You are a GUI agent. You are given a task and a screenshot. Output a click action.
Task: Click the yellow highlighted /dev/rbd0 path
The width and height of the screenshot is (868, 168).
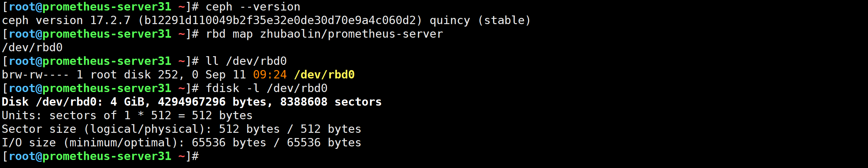click(324, 75)
